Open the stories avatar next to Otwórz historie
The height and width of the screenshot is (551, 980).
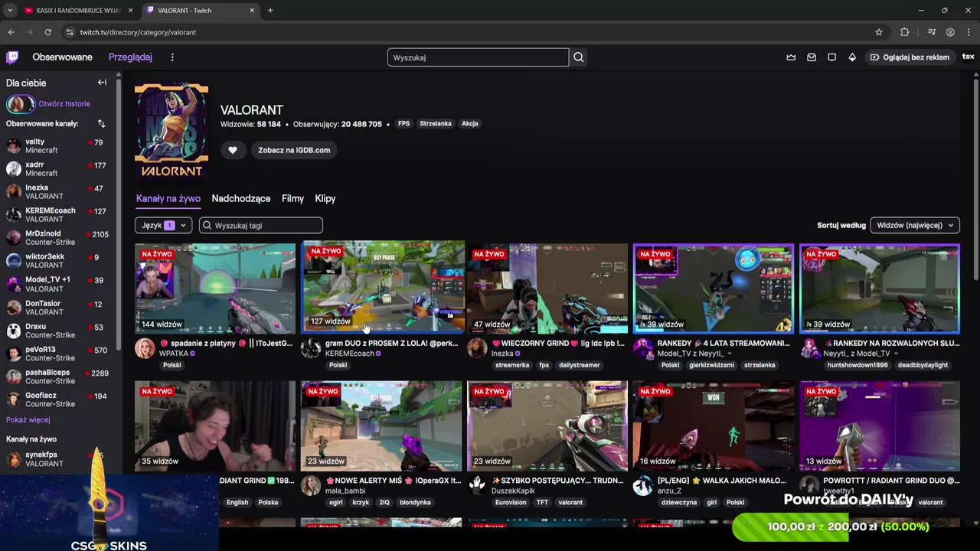click(21, 104)
